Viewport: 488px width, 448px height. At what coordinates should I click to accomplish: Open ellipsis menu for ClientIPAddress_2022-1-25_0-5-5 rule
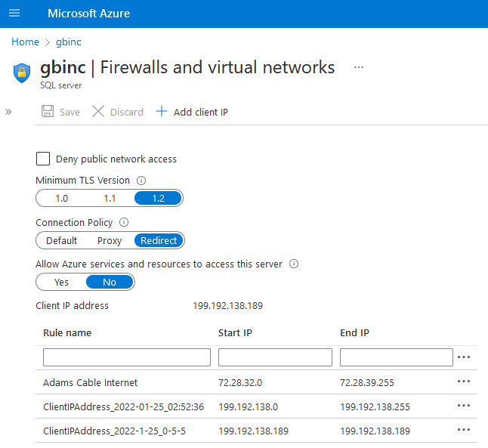464,430
